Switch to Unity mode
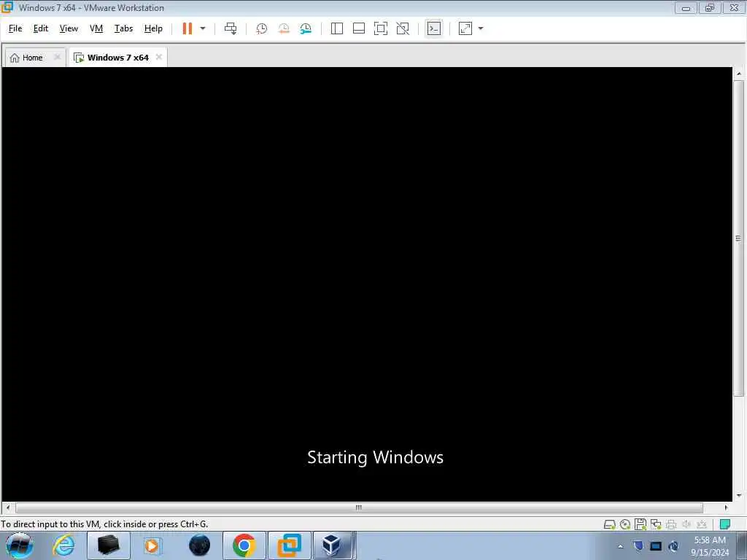This screenshot has height=560, width=747. coord(403,28)
